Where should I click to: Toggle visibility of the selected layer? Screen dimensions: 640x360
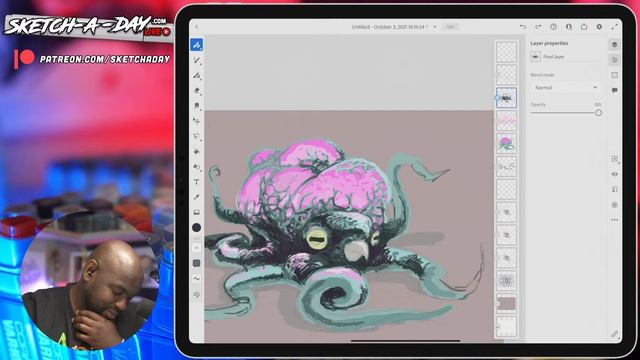[615, 174]
